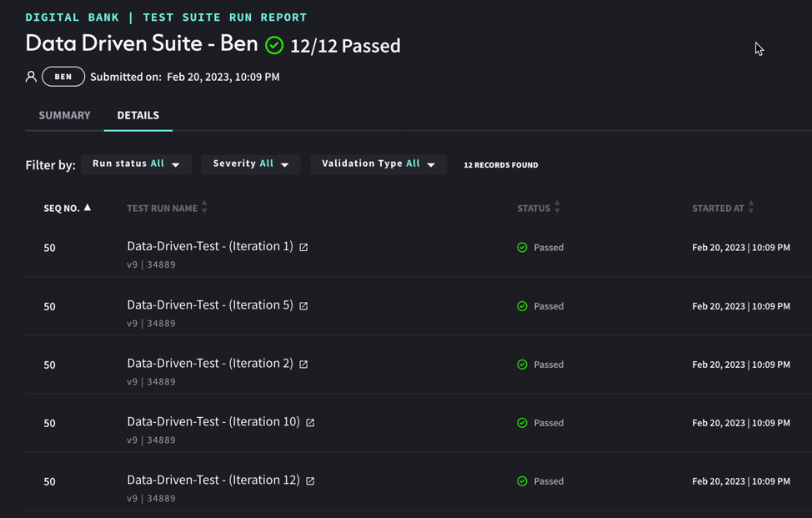Click the Data-Driven-Test Iteration 1 name
This screenshot has width=812, height=518.
coord(208,247)
